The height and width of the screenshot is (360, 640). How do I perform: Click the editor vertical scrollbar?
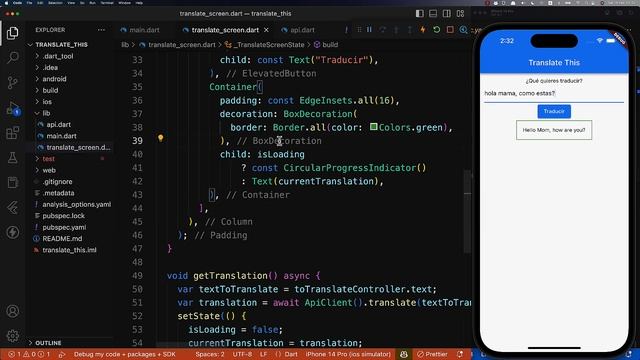click(x=467, y=212)
